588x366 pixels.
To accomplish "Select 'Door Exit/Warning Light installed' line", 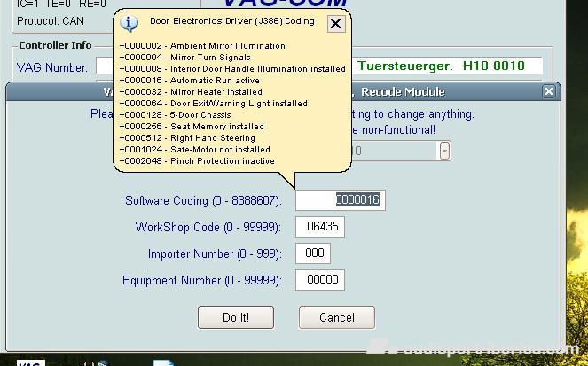I will [214, 104].
